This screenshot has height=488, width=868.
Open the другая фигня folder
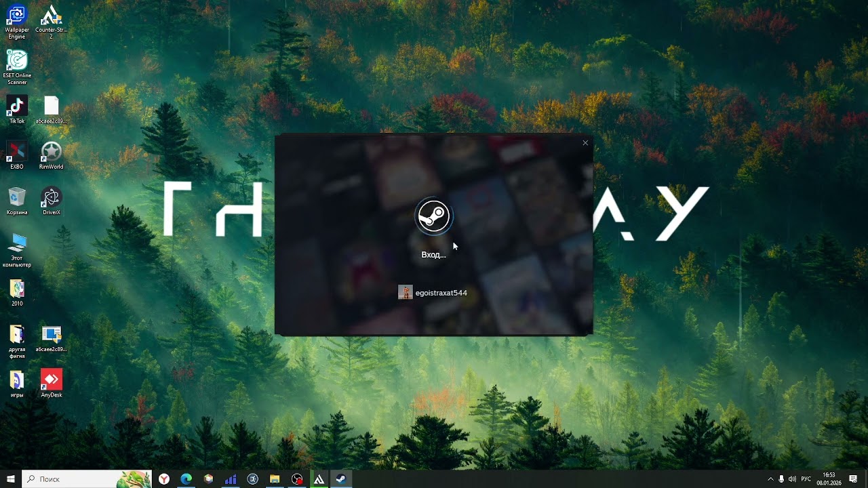(x=17, y=341)
